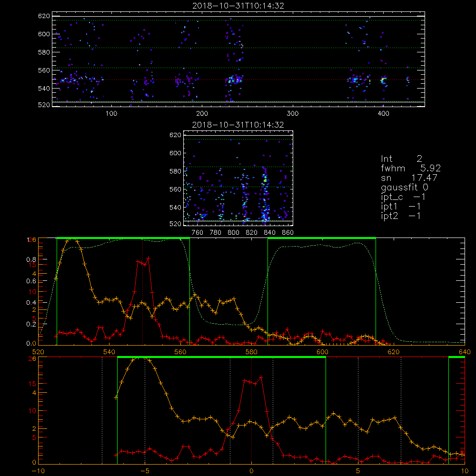Click y-axis label 620 on the top plot
Viewport: 476px width, 476px height.
pos(44,16)
